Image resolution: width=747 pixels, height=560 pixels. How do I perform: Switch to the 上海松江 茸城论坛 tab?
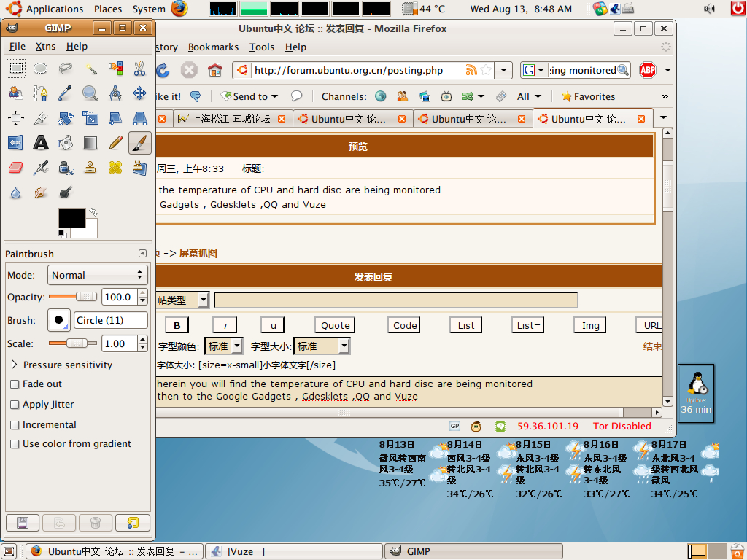pyautogui.click(x=231, y=119)
